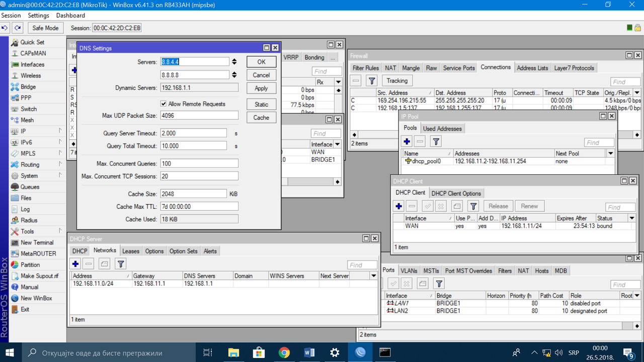This screenshot has width=644, height=362.
Task: Click the filter icon in DHCP Server window
Action: coord(120,264)
